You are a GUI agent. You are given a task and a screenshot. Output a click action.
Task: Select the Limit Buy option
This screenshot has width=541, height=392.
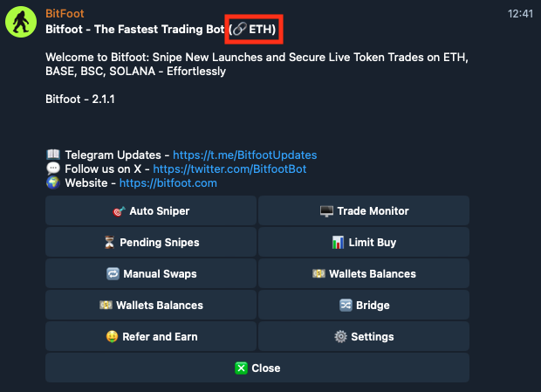[x=364, y=242]
